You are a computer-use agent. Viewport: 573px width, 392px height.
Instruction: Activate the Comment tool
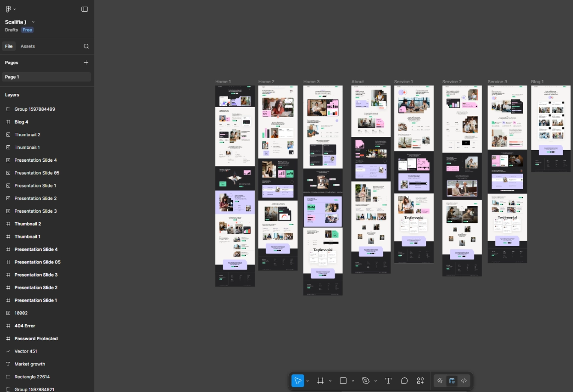404,381
